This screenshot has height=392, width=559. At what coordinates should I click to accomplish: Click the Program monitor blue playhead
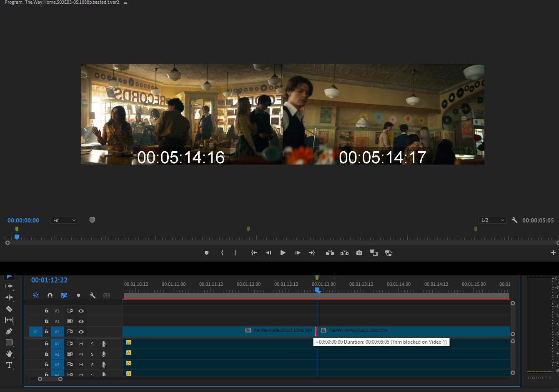tap(17, 237)
